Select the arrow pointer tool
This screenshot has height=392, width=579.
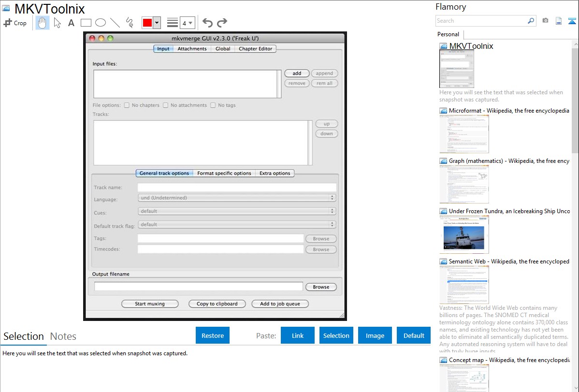pos(57,23)
